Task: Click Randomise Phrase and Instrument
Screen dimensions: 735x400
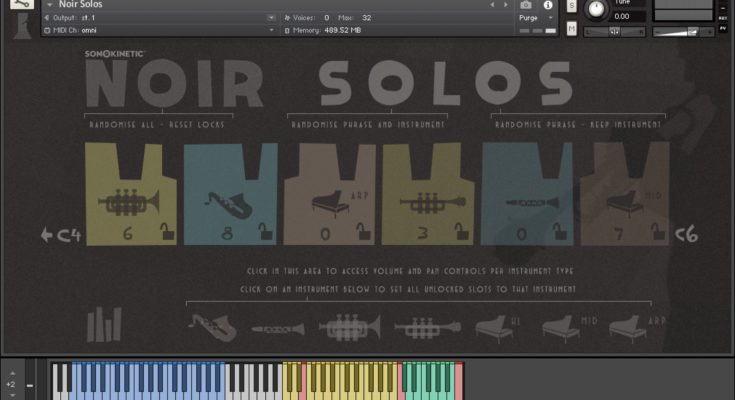Action: point(367,124)
